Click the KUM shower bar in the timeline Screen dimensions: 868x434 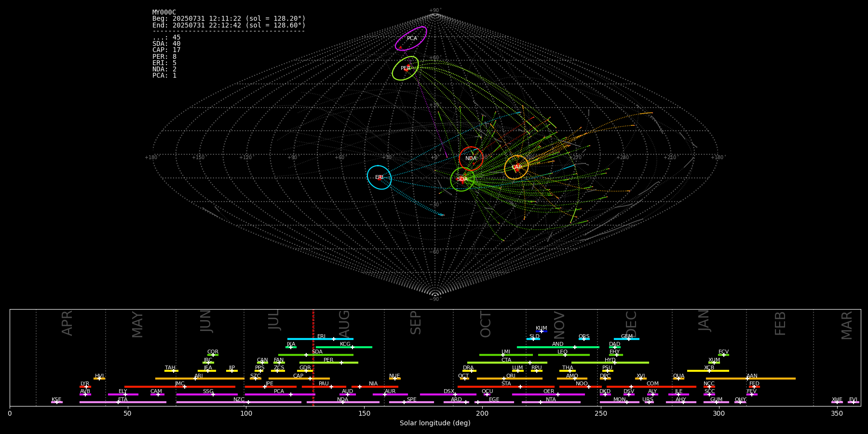[542, 331]
